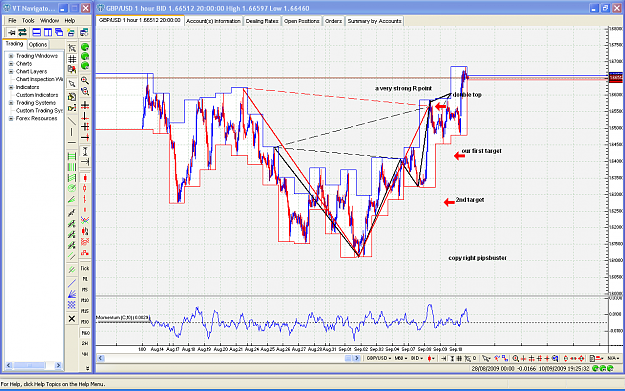This screenshot has width=625, height=391.
Task: Click the 'double top' chart annotation
Action: pyautogui.click(x=467, y=95)
